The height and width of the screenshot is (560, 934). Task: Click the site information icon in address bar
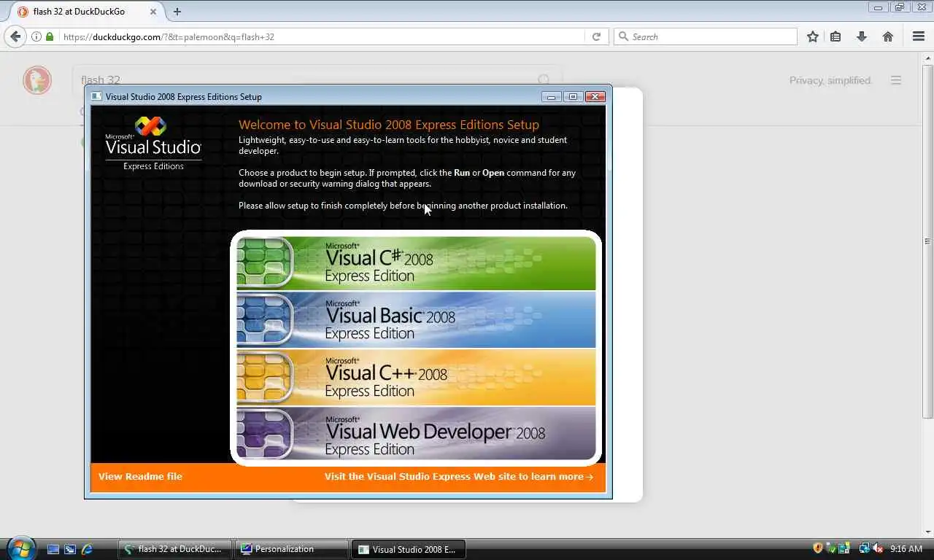[x=36, y=36]
